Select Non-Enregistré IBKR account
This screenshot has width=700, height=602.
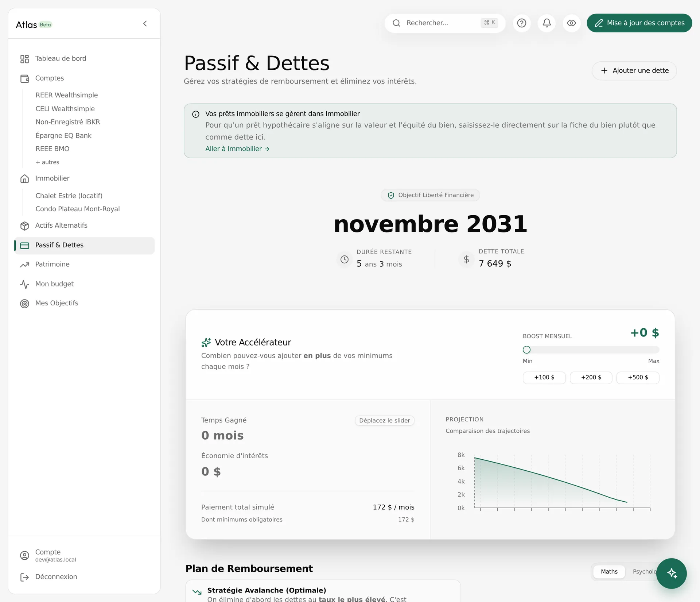click(68, 122)
